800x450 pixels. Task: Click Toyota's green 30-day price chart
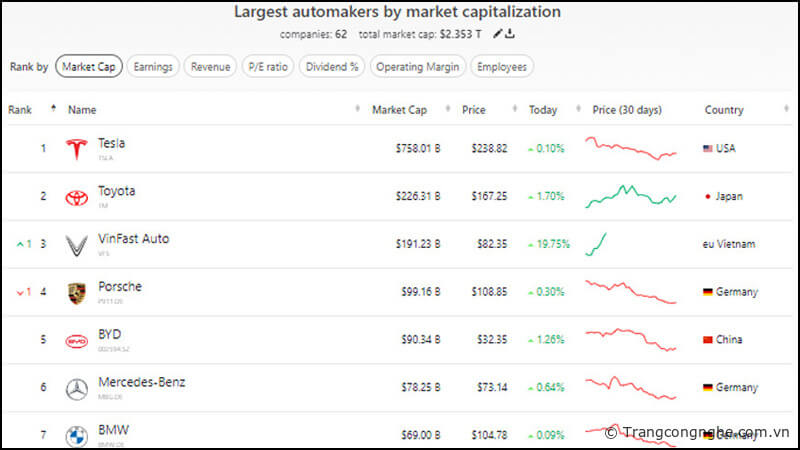click(x=631, y=196)
